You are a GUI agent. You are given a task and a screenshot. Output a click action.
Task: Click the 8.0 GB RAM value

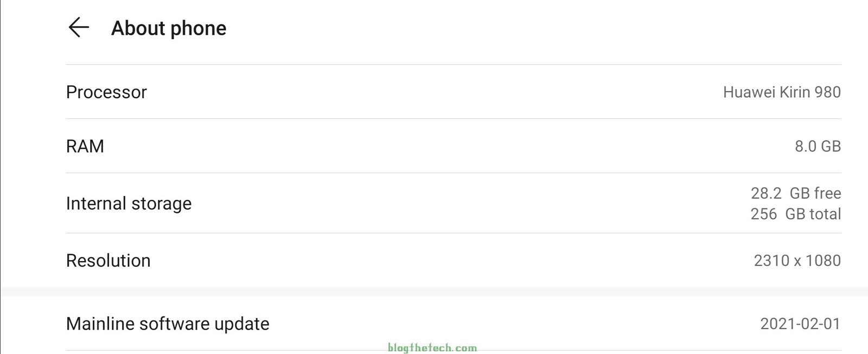click(x=818, y=146)
